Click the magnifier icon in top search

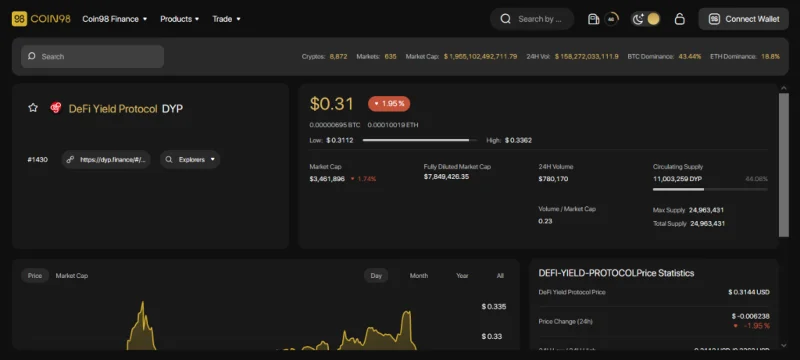[505, 19]
